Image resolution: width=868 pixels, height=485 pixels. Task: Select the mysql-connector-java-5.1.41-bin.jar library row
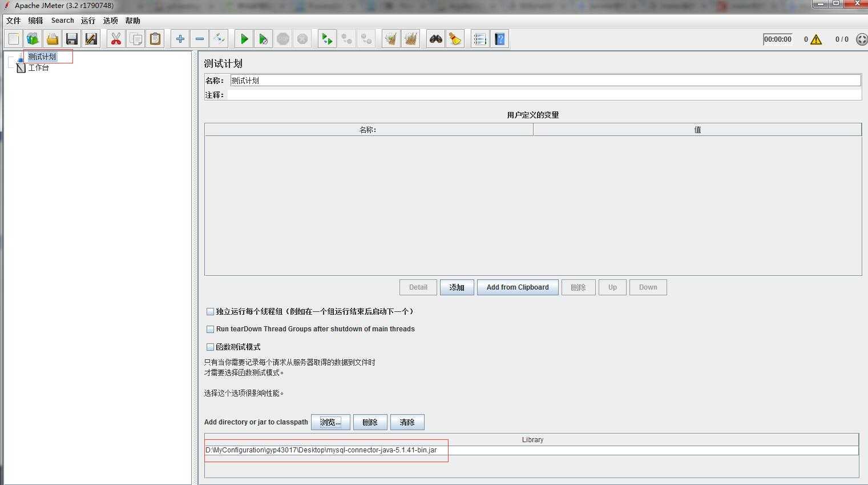(531, 450)
